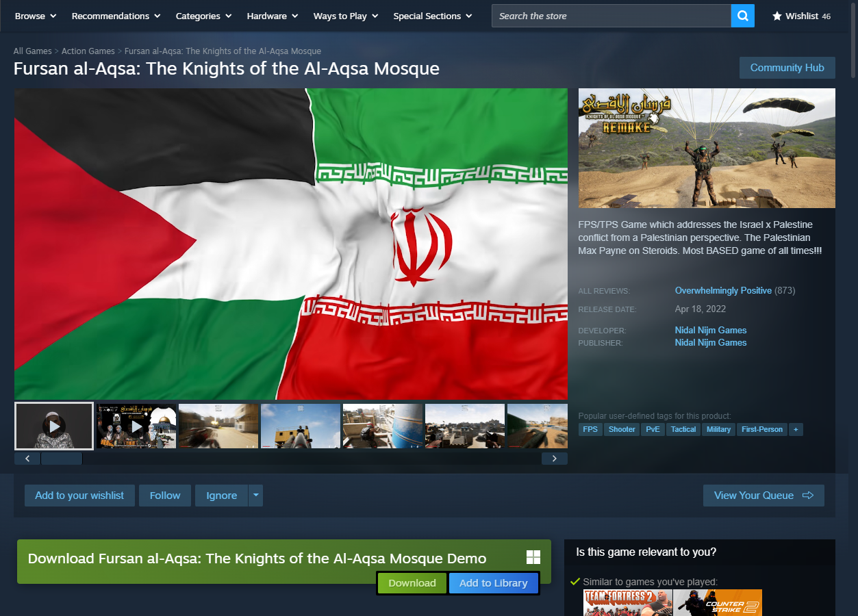This screenshot has width=858, height=616.
Task: Click the Windows platform icon
Action: [x=533, y=558]
